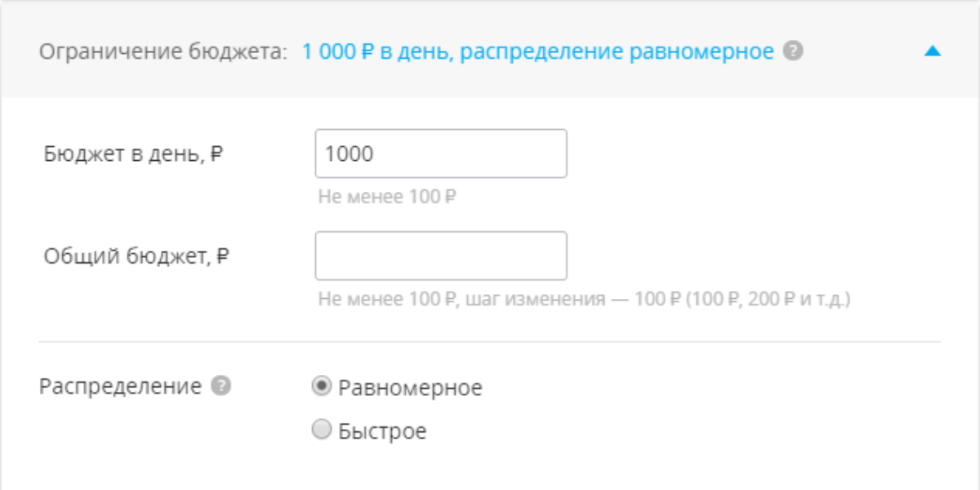The width and height of the screenshot is (980, 490).
Task: Click into the empty Общий бюджет field
Action: (x=441, y=256)
